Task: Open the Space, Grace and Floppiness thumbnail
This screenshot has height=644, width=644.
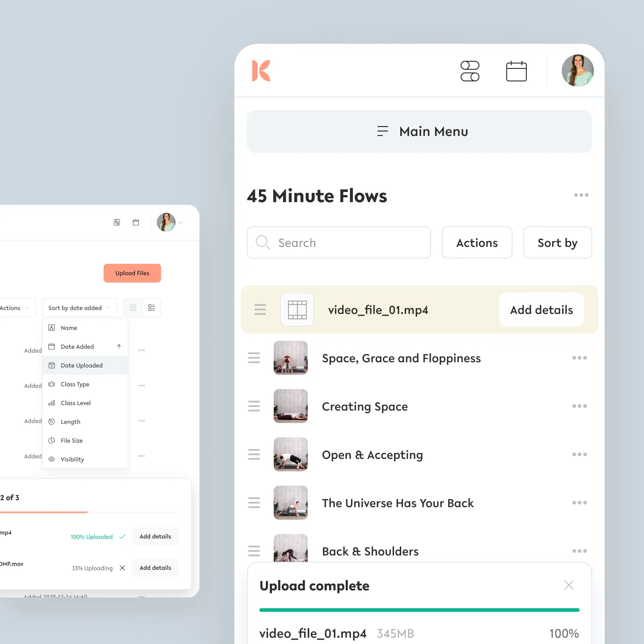Action: pos(291,358)
